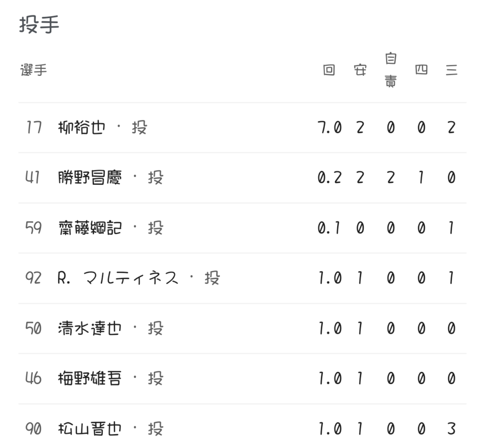Click the 投手 section heading

(39, 25)
